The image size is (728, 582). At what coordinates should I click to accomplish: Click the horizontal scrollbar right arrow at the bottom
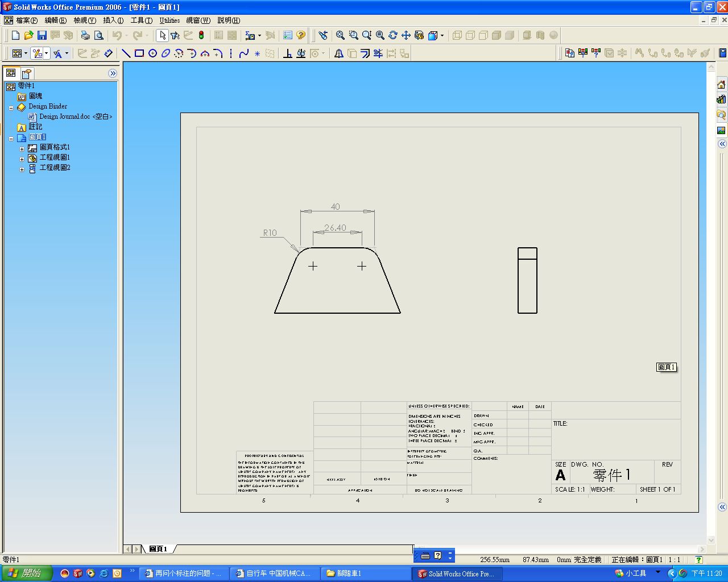click(x=701, y=549)
